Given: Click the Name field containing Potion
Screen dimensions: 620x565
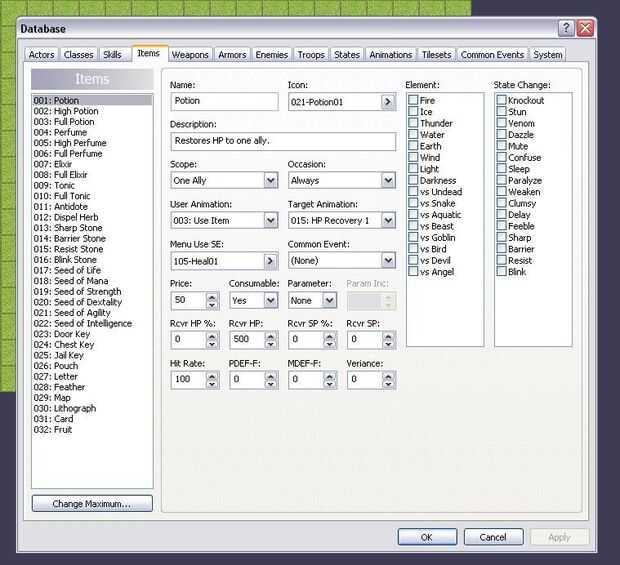Looking at the screenshot, I should pos(225,101).
